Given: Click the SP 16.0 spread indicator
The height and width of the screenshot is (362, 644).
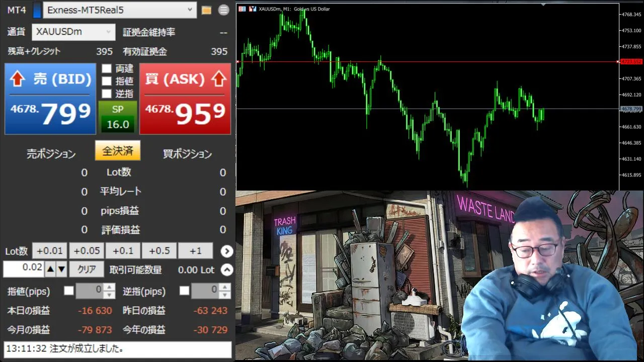Looking at the screenshot, I should [118, 117].
